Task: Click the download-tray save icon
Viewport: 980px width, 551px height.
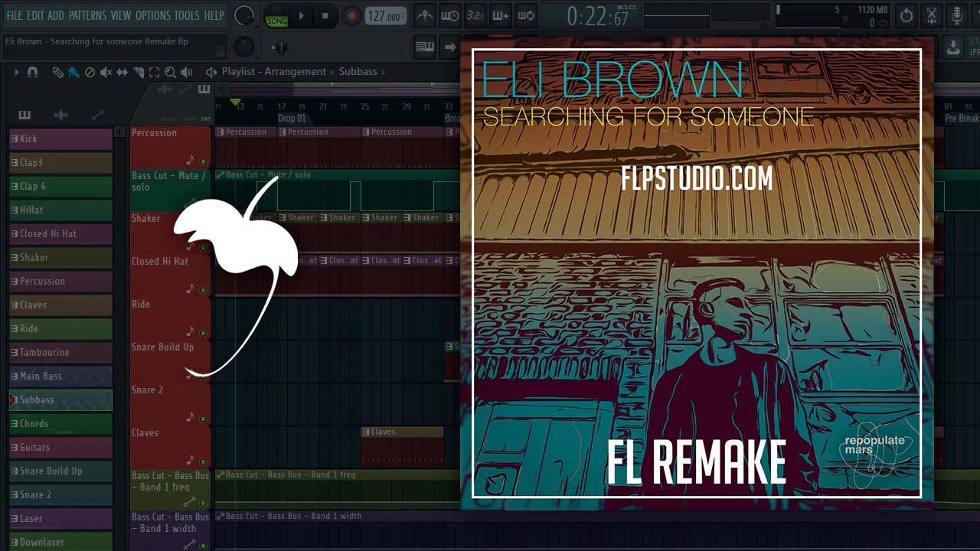Action: coord(953,47)
